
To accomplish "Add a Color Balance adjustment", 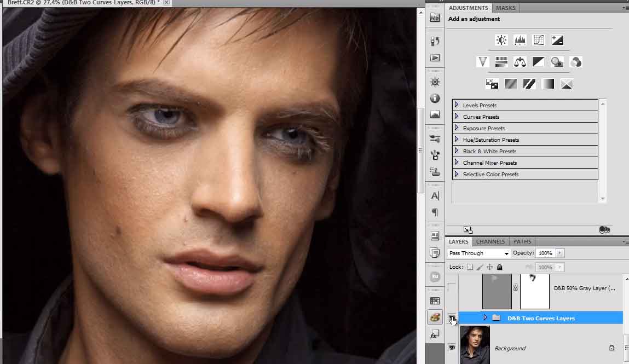I will coord(520,62).
